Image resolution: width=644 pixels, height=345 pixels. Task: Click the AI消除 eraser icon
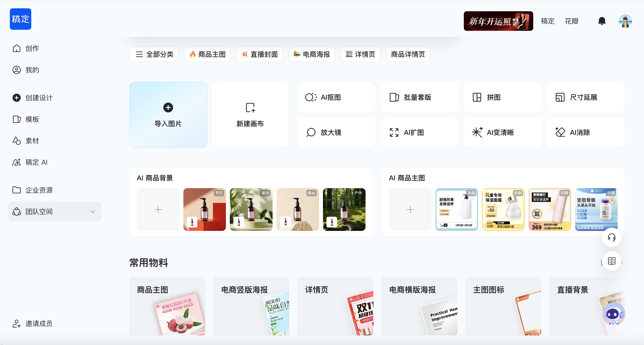[x=560, y=132]
